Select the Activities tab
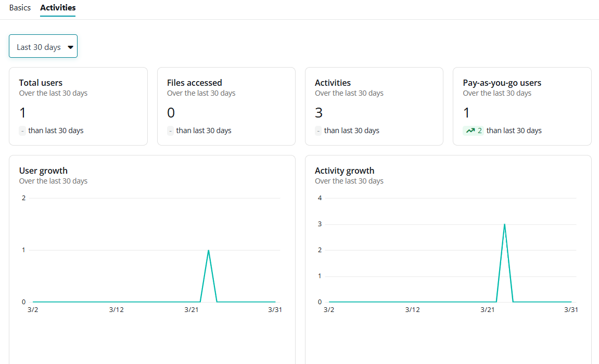The image size is (599, 364). tap(58, 8)
